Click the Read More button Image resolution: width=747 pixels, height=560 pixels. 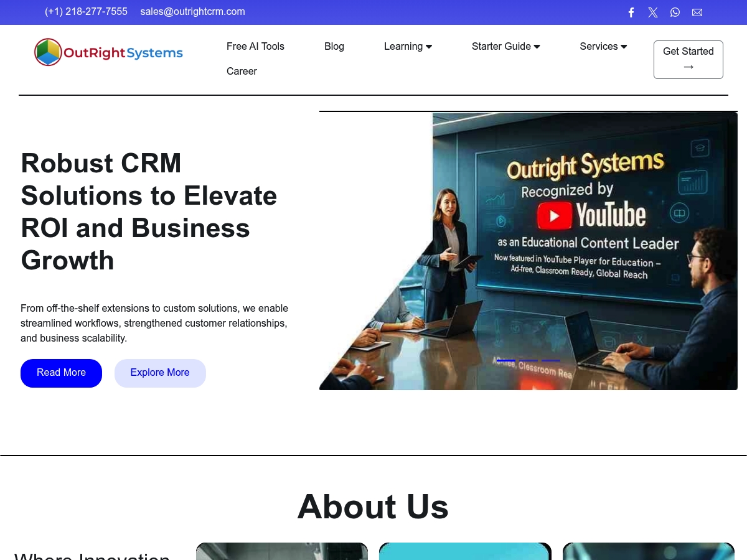pyautogui.click(x=61, y=373)
